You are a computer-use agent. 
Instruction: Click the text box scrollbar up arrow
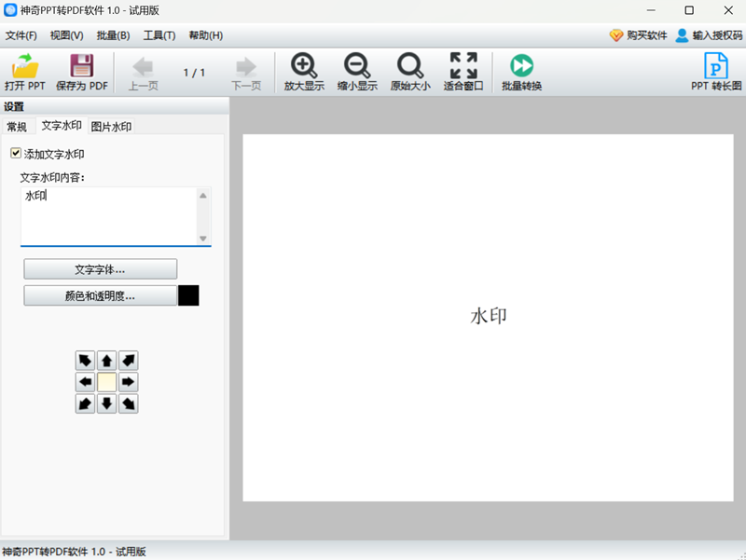[203, 196]
